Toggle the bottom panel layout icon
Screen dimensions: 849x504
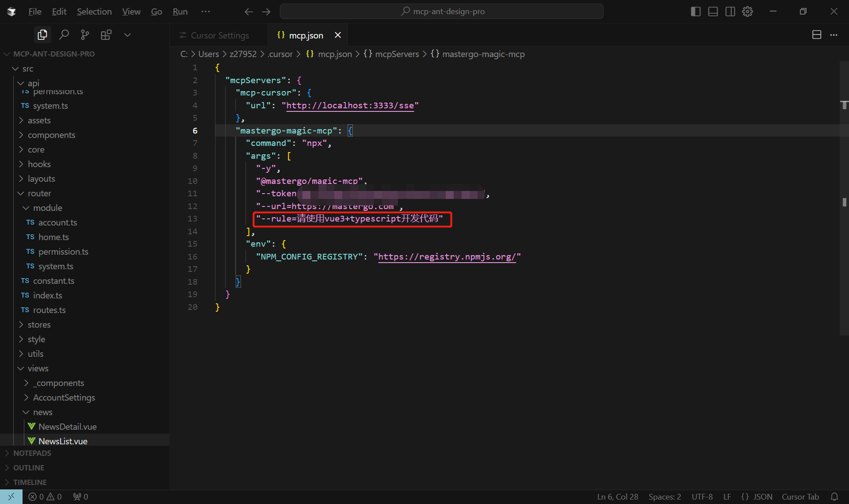[x=713, y=11]
